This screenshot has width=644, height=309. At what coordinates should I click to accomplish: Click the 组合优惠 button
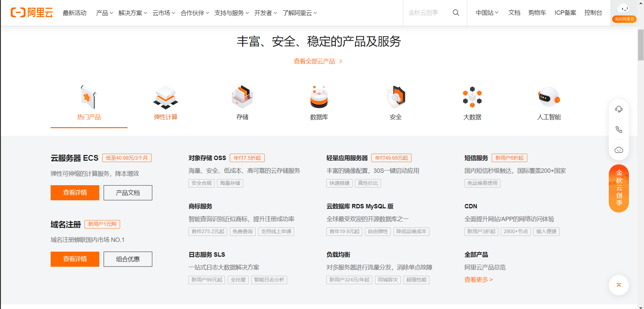pos(128,259)
